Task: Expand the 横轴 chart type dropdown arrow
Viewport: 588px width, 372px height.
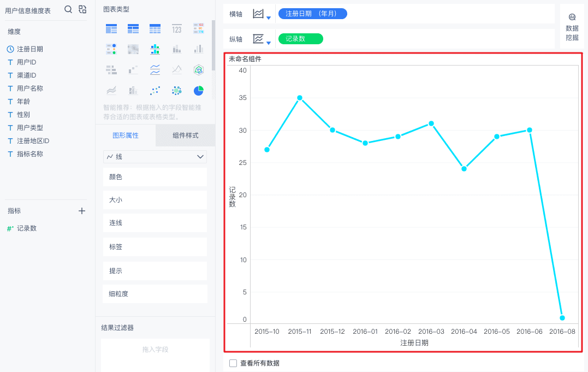Action: 269,17
